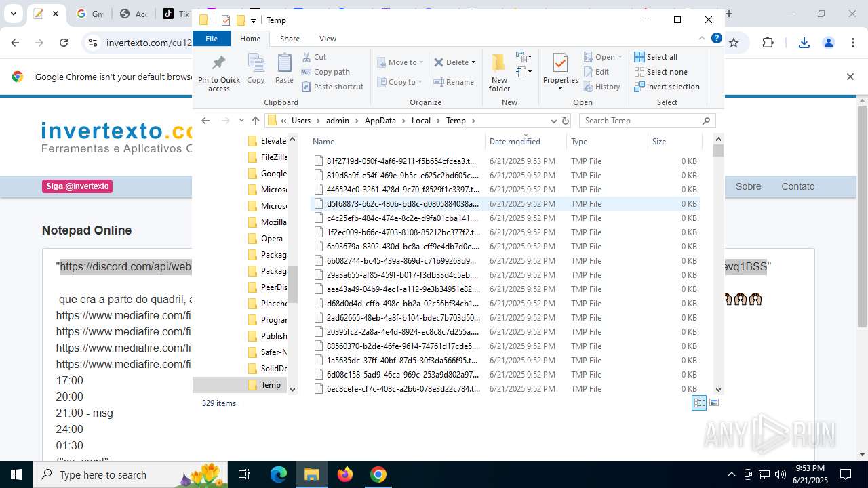The height and width of the screenshot is (488, 868).
Task: Click Users in breadcrumb path
Action: coord(301,121)
